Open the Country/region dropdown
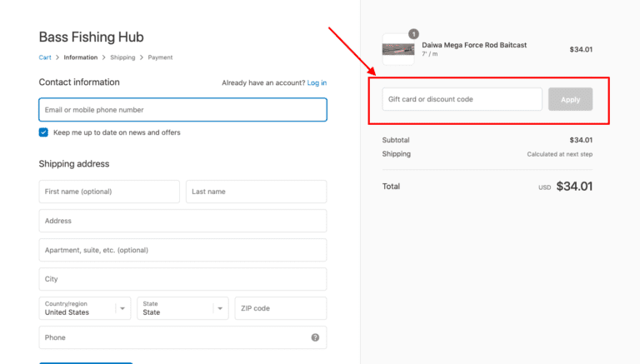This screenshot has height=364, width=640. (85, 308)
